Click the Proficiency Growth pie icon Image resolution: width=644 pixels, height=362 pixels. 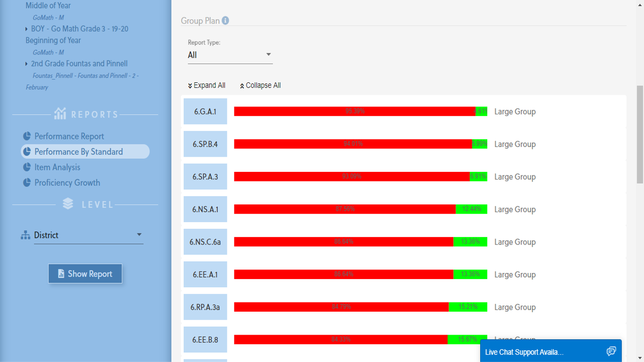coord(27,182)
